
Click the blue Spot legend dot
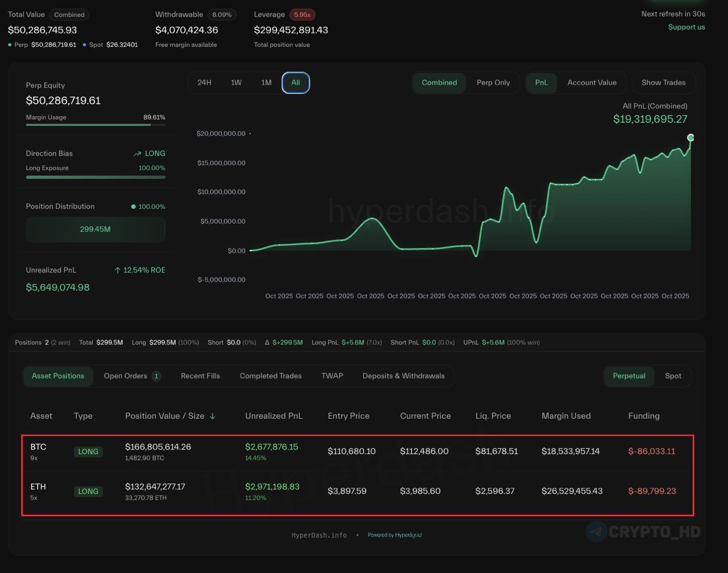85,45
